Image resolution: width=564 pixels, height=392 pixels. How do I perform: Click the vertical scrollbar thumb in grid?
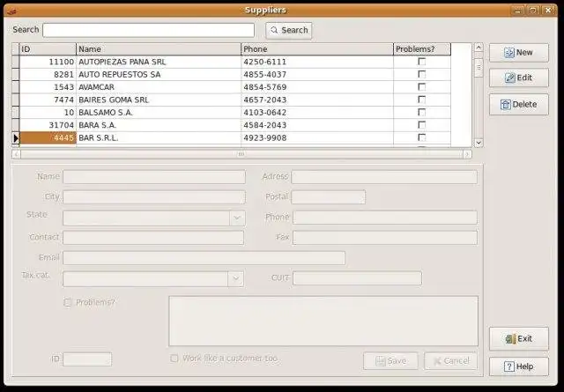(479, 68)
